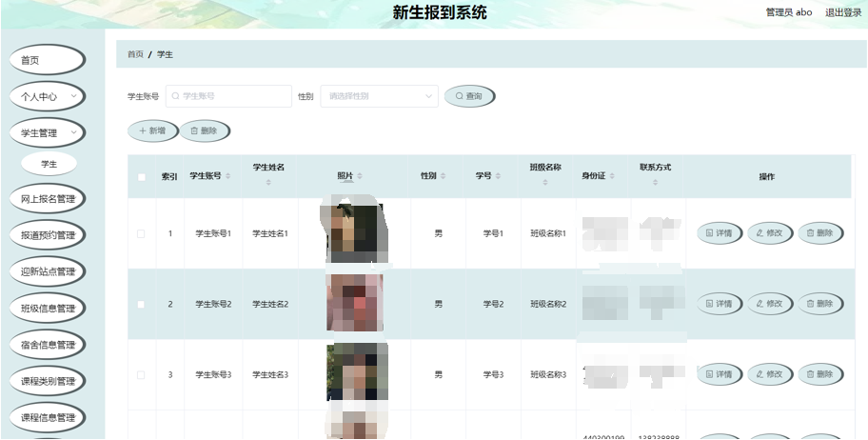Click the photo thumbnail in row 3
The height and width of the screenshot is (440, 868).
point(357,371)
